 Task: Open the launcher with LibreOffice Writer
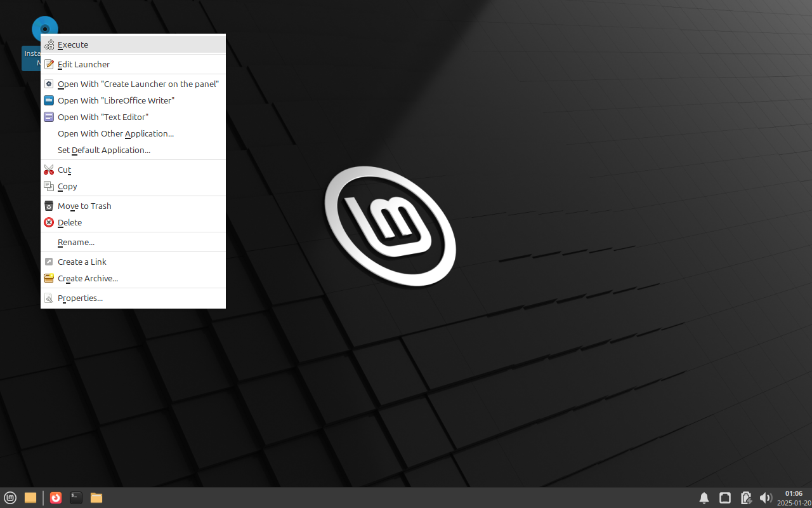tap(133, 100)
